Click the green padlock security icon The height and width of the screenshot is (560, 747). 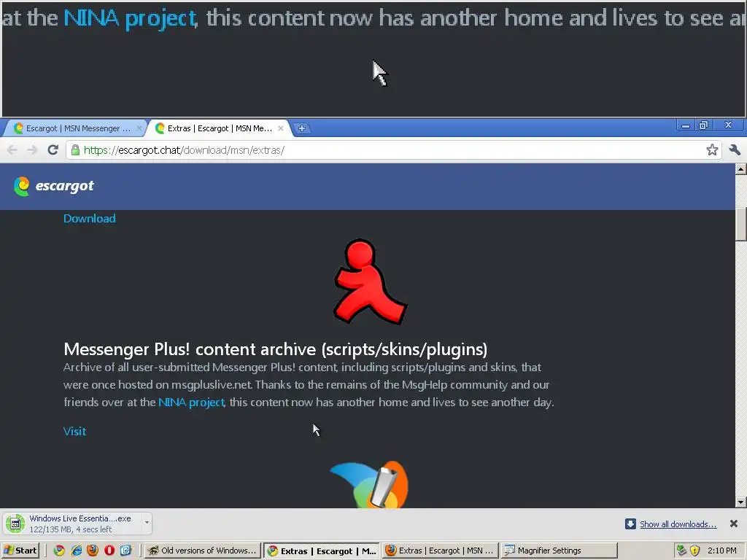pos(75,150)
